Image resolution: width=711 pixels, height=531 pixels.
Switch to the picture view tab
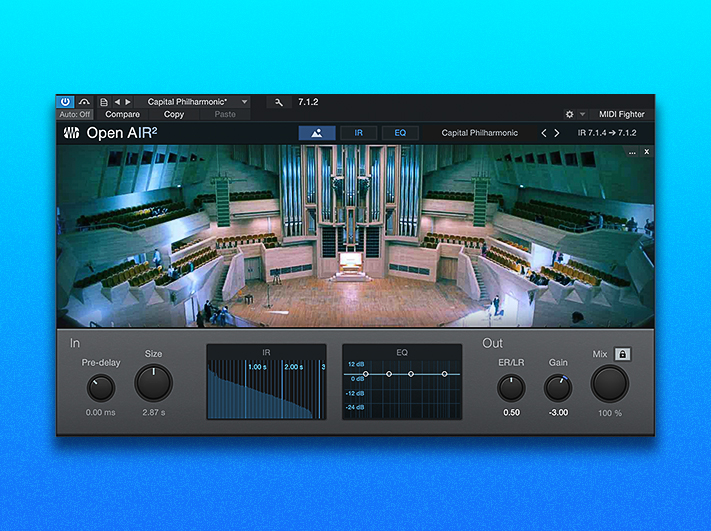click(317, 132)
